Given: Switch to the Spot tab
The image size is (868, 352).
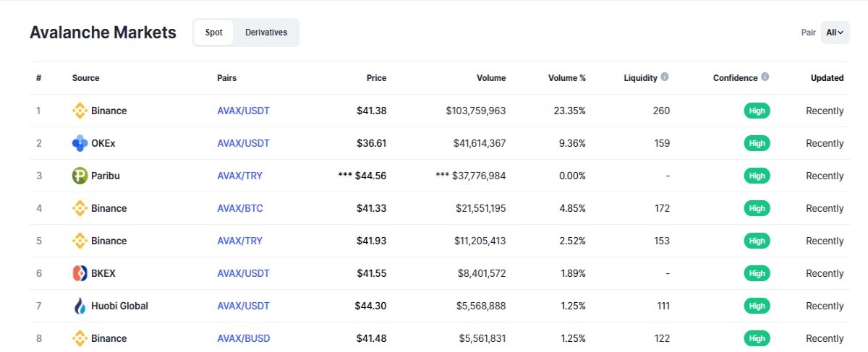Looking at the screenshot, I should (x=213, y=33).
